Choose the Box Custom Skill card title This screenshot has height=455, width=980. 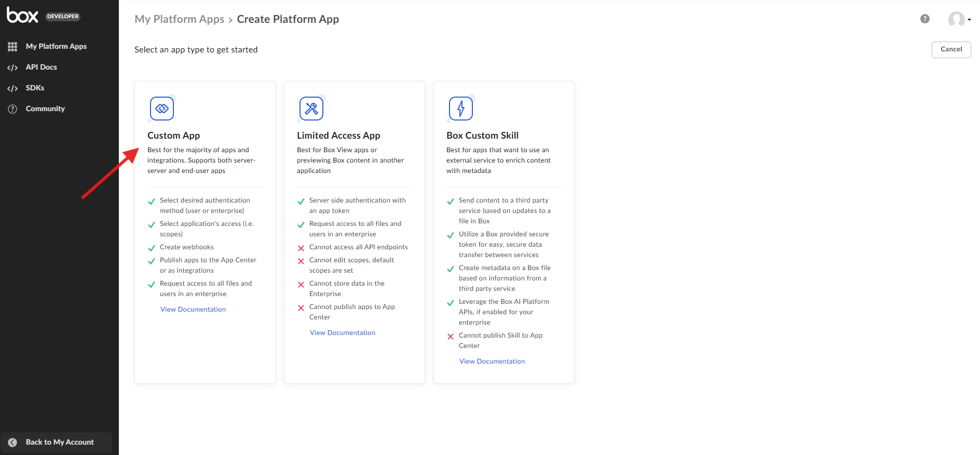(x=482, y=136)
